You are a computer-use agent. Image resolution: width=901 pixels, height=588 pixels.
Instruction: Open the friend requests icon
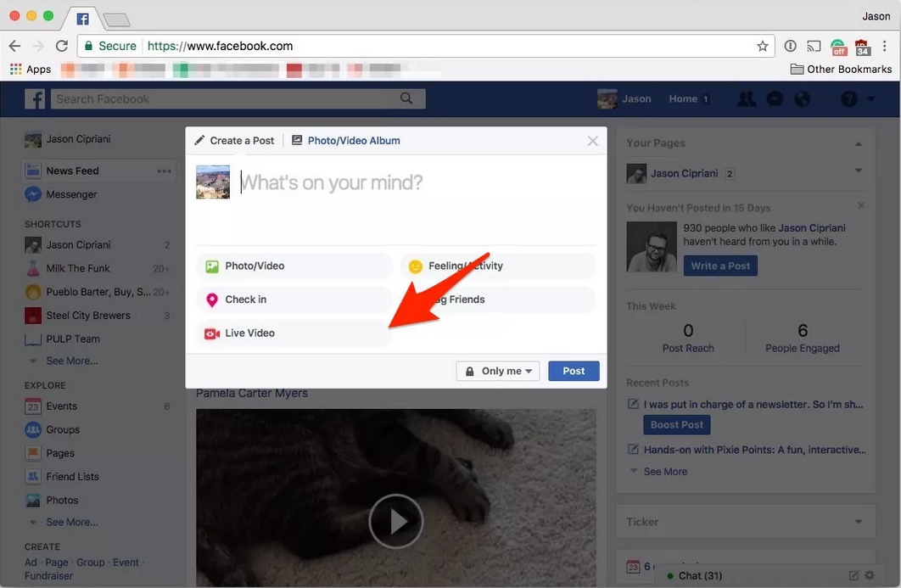click(746, 98)
